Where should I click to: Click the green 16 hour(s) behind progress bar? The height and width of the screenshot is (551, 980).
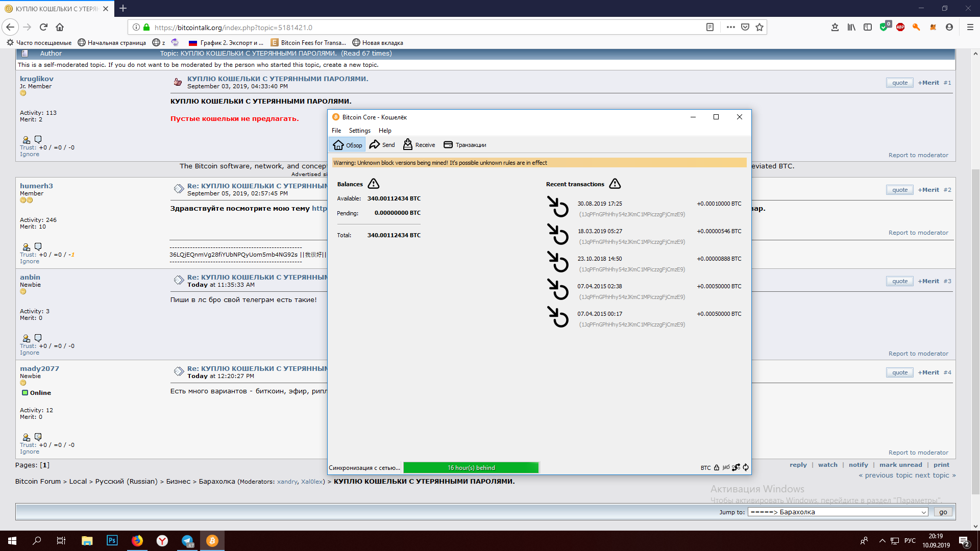[x=471, y=467]
